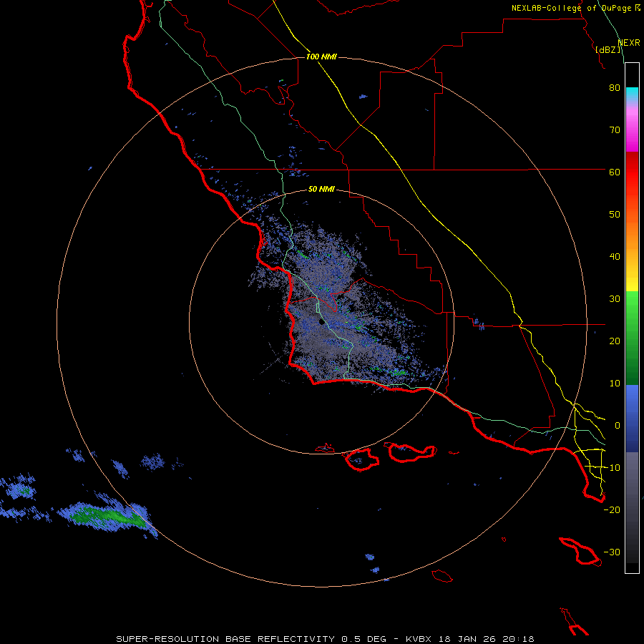The image size is (644, 644).
Task: Click the 20:18 time stamp in the caption
Action: tap(517, 639)
